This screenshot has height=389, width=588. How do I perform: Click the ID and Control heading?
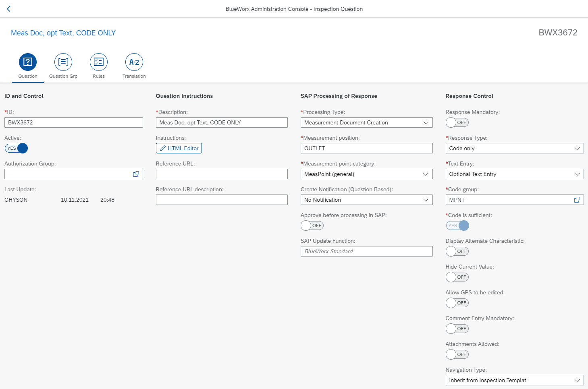pyautogui.click(x=24, y=96)
